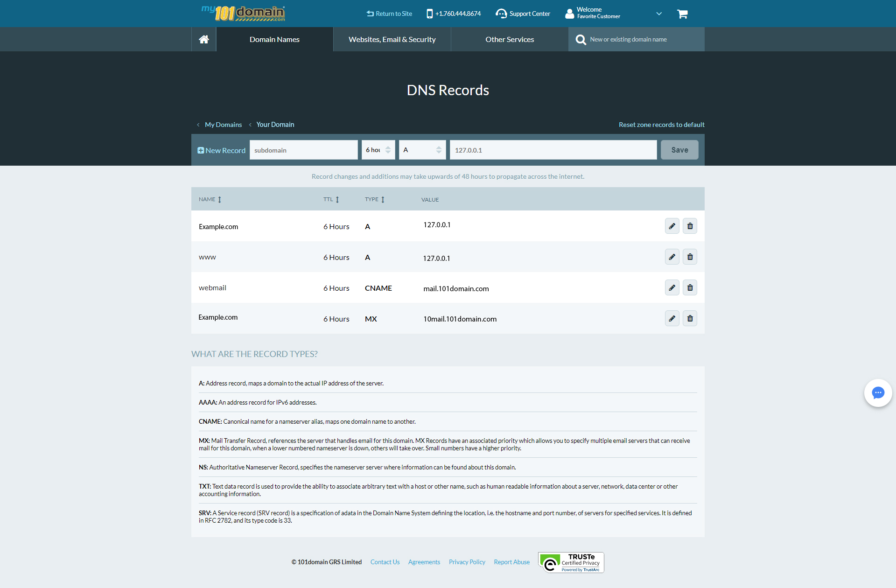Click the CNAME type cell
896x588 pixels.
click(378, 288)
